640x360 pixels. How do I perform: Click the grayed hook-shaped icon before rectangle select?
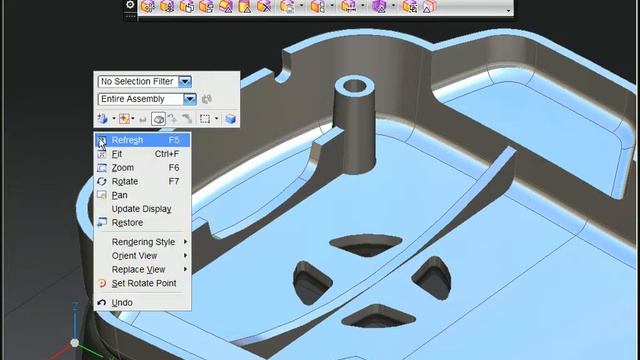(187, 119)
